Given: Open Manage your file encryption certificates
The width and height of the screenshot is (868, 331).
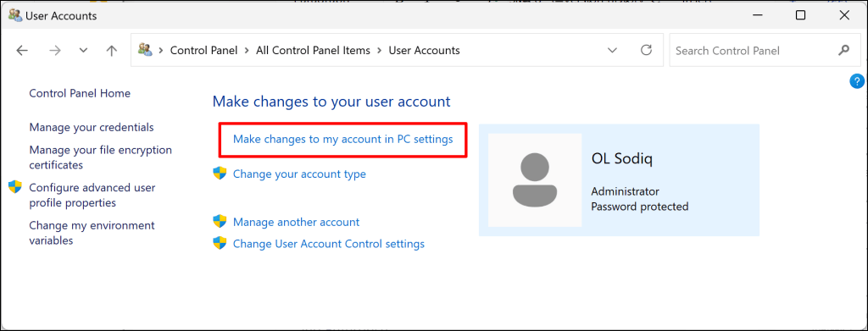Looking at the screenshot, I should coord(100,157).
